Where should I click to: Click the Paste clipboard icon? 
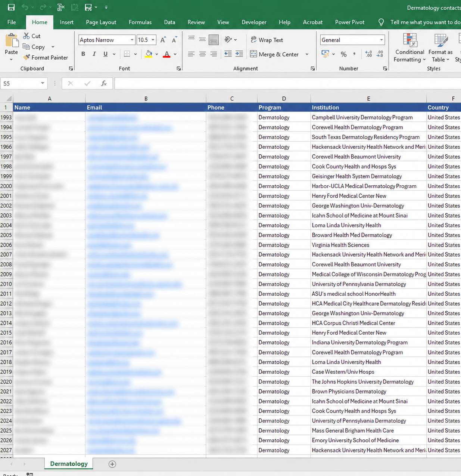(x=12, y=41)
